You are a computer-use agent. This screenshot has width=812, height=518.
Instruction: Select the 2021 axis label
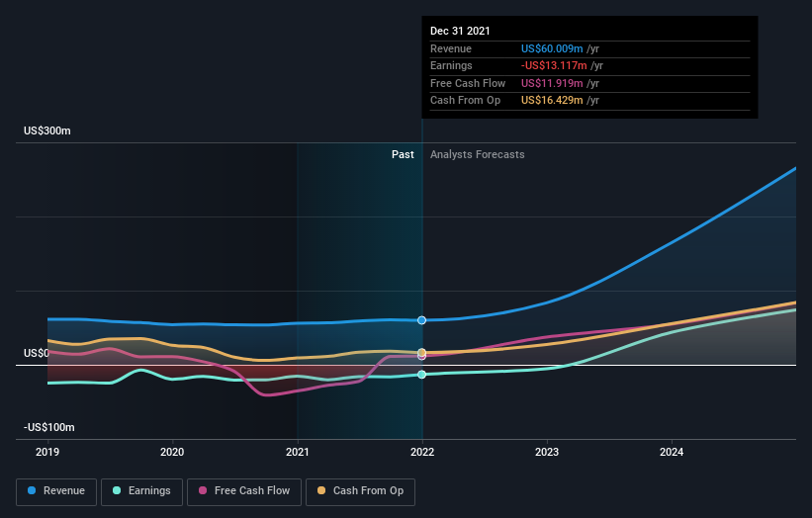click(x=298, y=452)
